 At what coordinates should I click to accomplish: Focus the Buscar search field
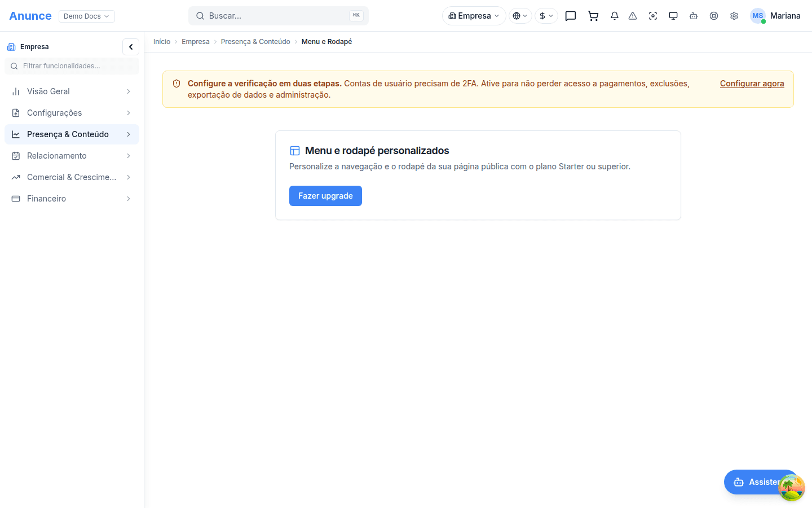point(279,16)
